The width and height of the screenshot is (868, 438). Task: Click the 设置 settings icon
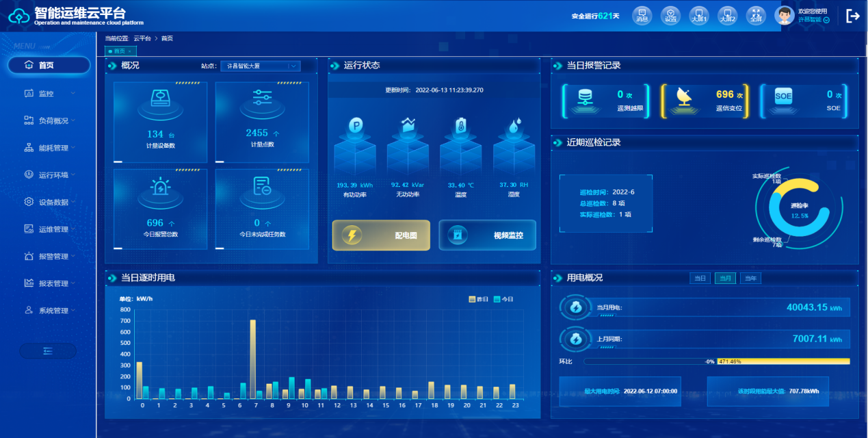pos(670,15)
